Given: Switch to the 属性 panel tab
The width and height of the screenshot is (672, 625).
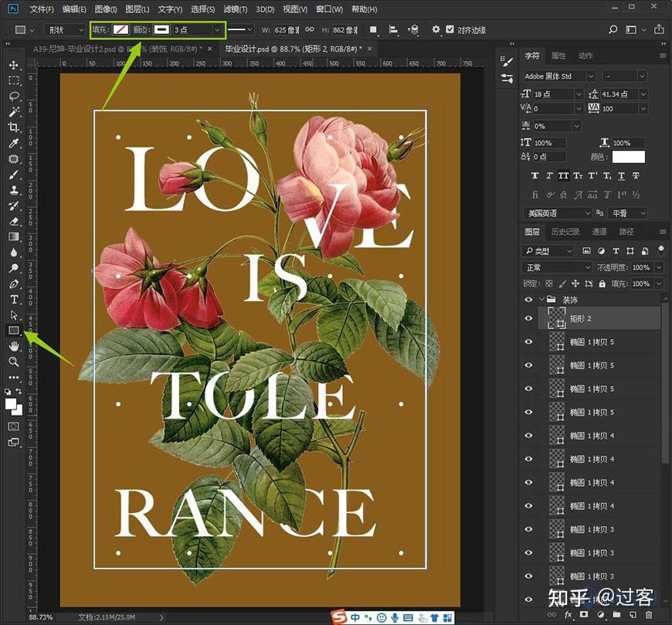Looking at the screenshot, I should click(x=558, y=56).
